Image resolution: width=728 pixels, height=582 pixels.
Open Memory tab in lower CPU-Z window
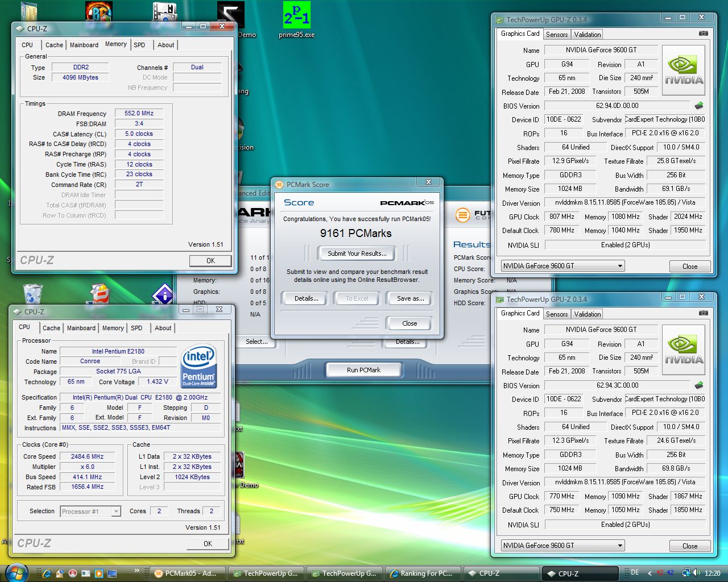click(x=113, y=328)
